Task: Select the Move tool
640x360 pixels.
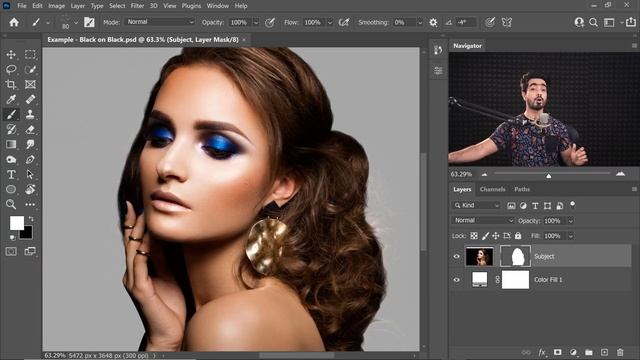Action: point(11,54)
